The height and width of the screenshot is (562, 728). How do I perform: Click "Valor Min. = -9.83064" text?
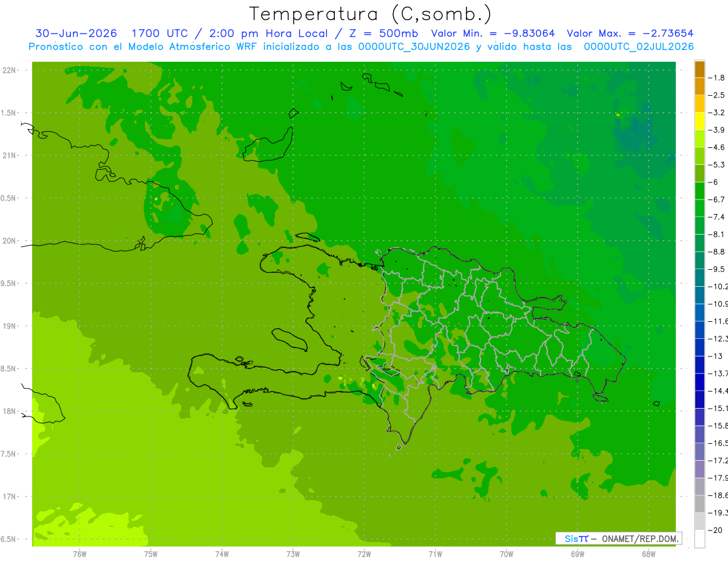493,33
